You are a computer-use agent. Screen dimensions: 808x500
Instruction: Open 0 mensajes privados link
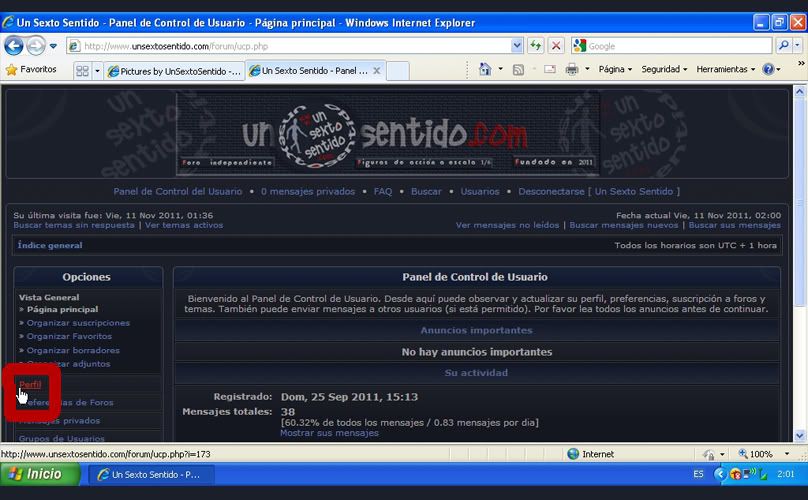pos(308,191)
